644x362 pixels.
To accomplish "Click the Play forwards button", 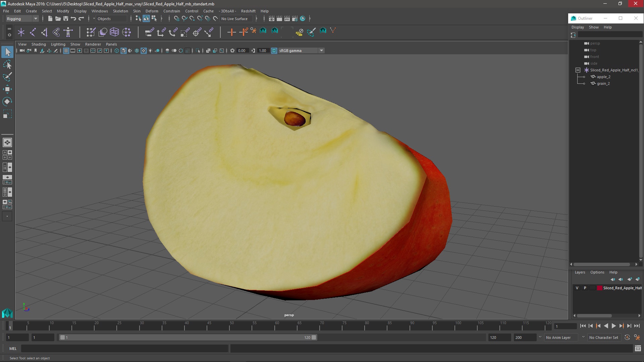I will [x=613, y=326].
